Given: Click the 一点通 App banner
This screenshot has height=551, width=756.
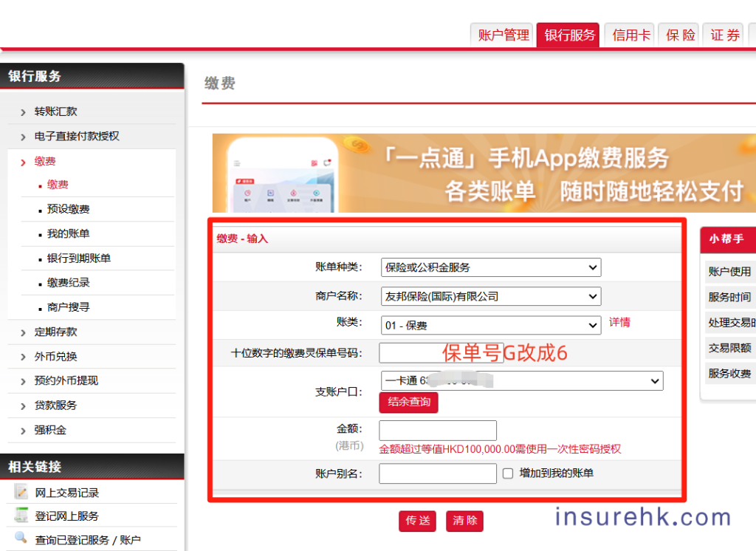Looking at the screenshot, I should [x=484, y=174].
